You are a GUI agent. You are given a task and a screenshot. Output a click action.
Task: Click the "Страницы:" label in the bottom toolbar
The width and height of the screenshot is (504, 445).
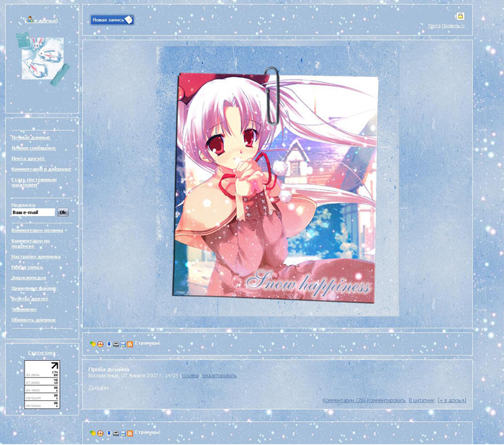tap(148, 432)
